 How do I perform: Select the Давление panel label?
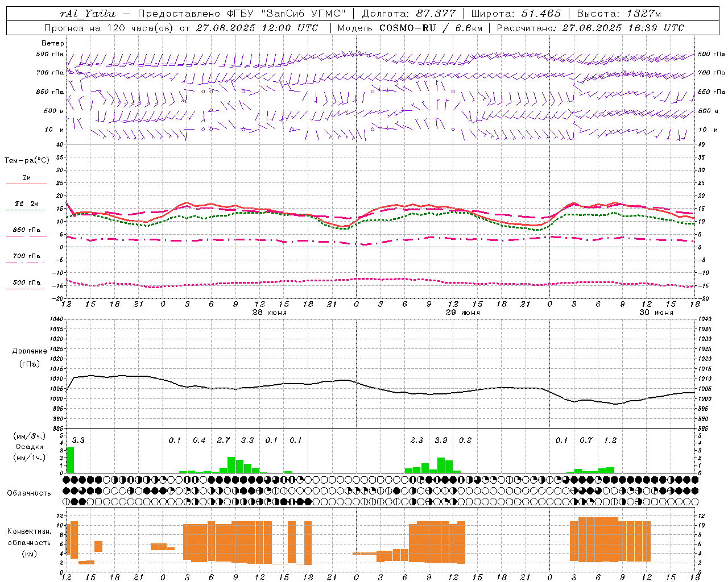coord(30,351)
